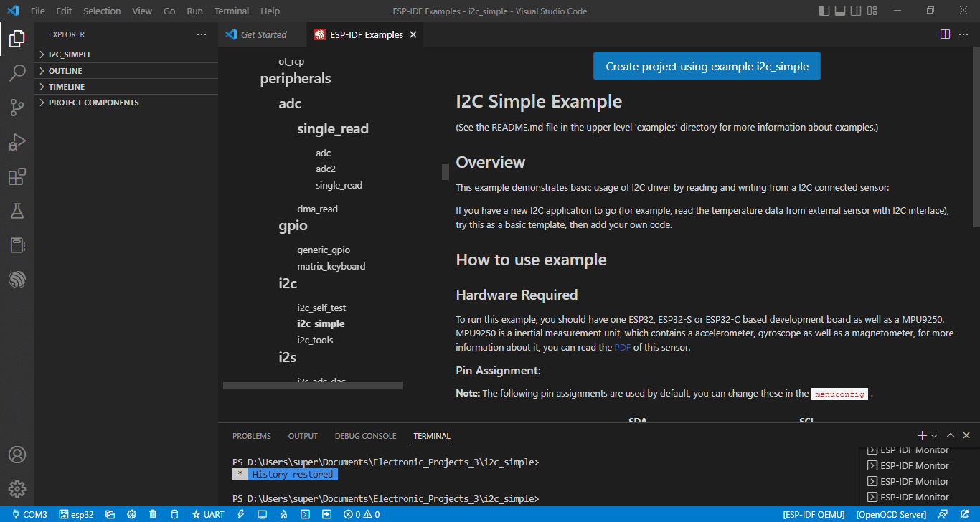The height and width of the screenshot is (522, 980).
Task: Click the feedback icon in status bar
Action: 943,514
